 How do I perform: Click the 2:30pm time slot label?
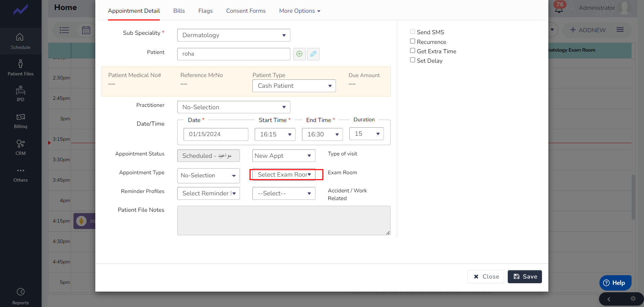[x=61, y=78]
